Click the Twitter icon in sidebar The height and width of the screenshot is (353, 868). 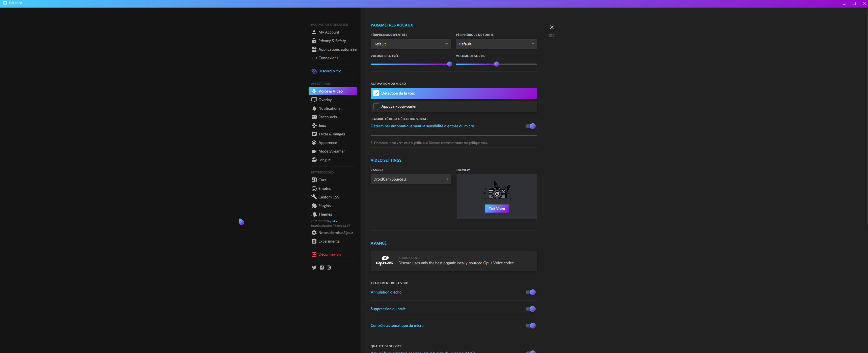[314, 268]
